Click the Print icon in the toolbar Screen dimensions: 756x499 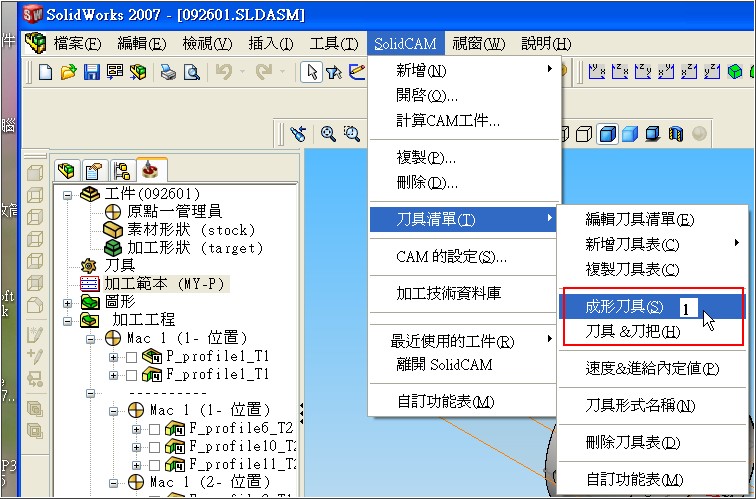(x=169, y=71)
